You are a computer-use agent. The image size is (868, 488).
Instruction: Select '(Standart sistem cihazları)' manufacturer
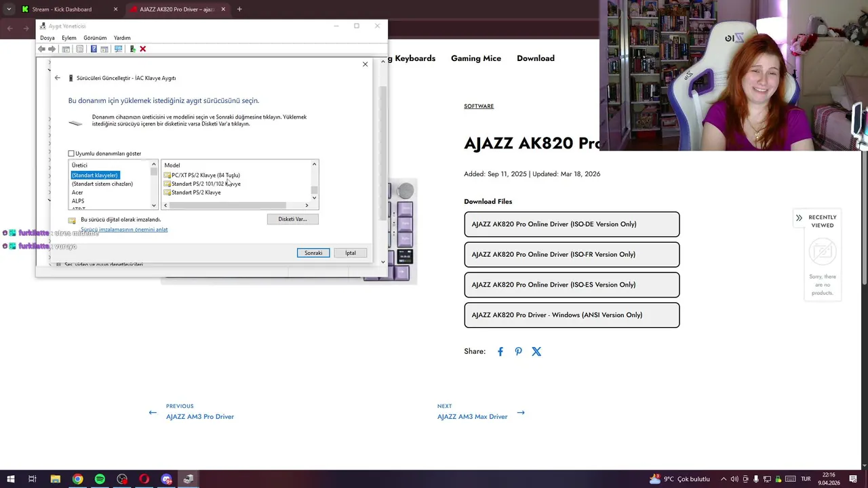pyautogui.click(x=102, y=184)
